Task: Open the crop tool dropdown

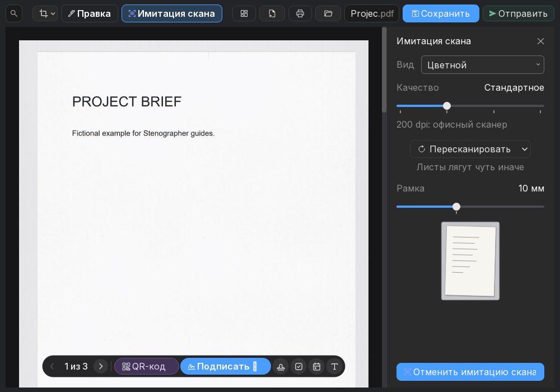Action: [x=45, y=13]
